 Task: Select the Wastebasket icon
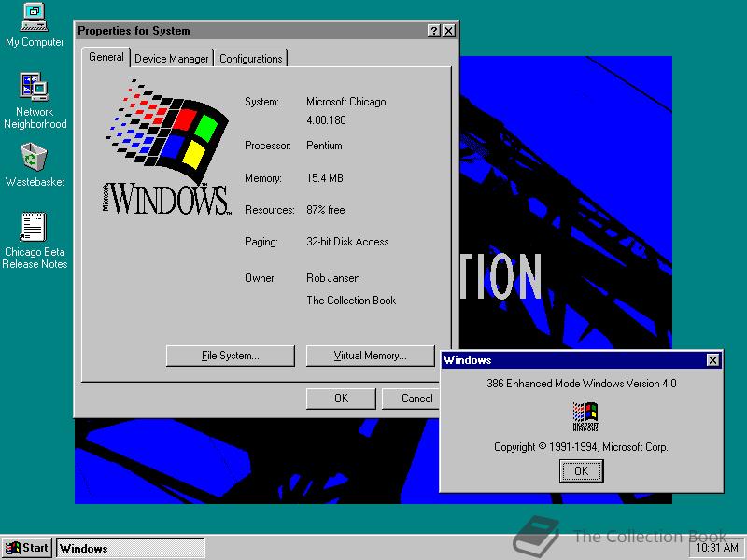(35, 165)
